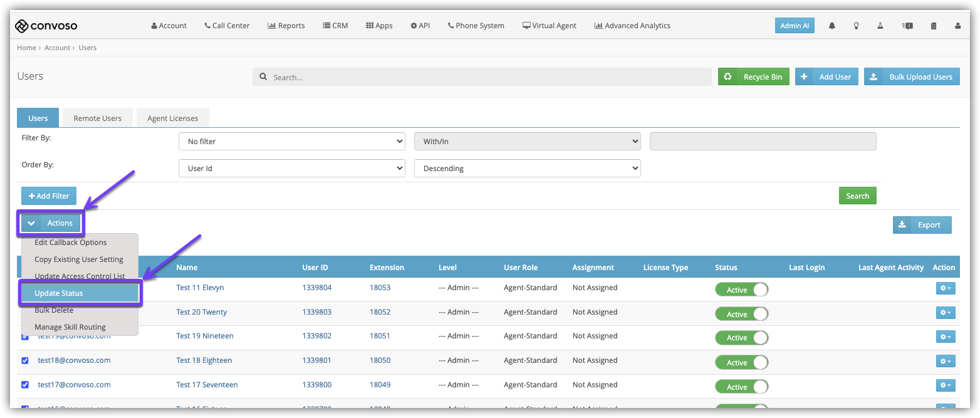Viewport: 980px width, 418px height.
Task: Click the flask lab icon
Action: (880, 26)
